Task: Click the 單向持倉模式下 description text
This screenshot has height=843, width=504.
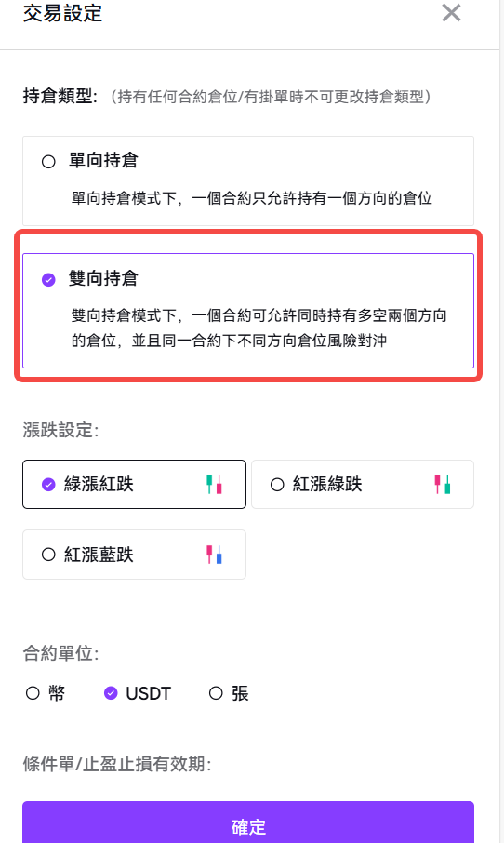Action: click(251, 198)
